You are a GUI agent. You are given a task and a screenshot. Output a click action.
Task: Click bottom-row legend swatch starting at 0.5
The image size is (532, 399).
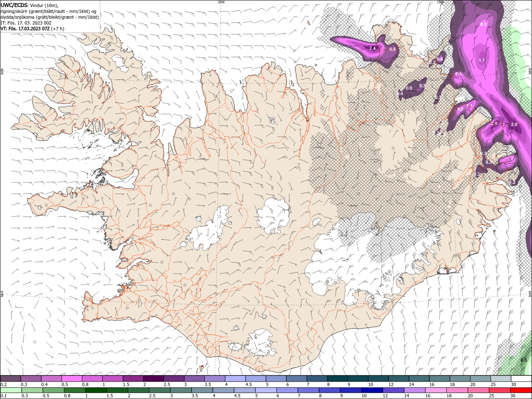tap(53, 390)
